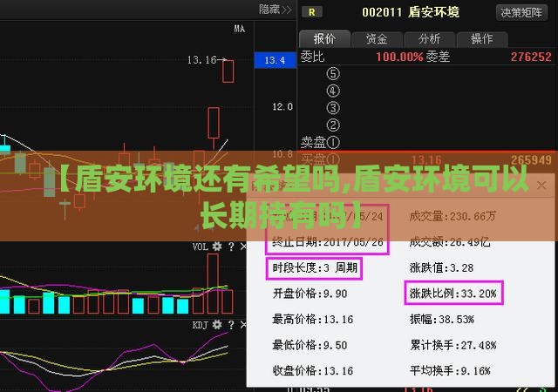Select sell level ③ row

[425, 108]
